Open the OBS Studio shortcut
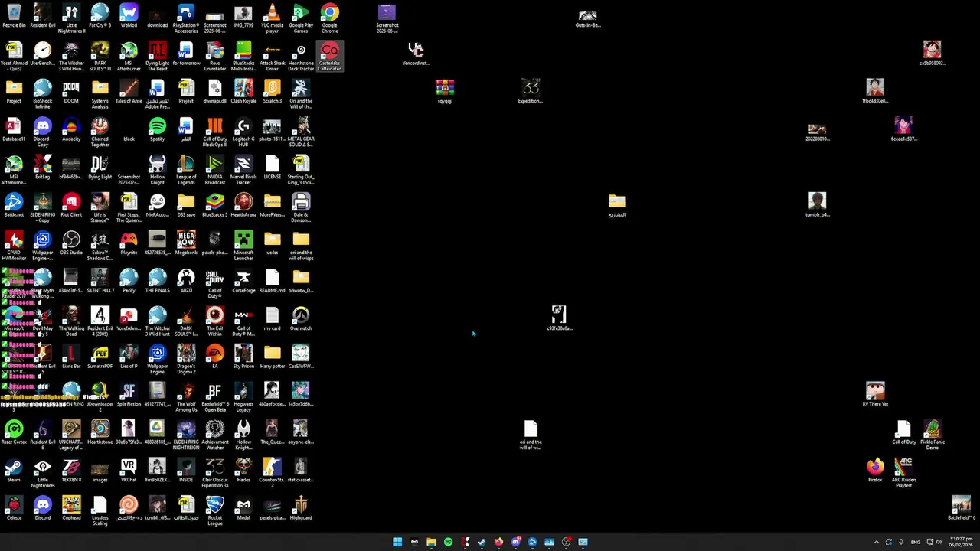The image size is (980, 551). (71, 242)
